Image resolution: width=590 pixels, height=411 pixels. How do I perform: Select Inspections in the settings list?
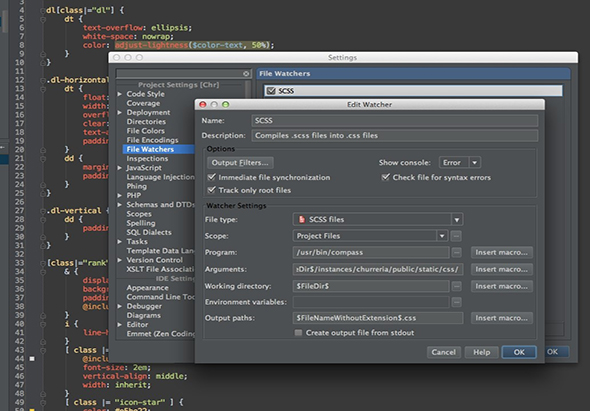pos(147,158)
